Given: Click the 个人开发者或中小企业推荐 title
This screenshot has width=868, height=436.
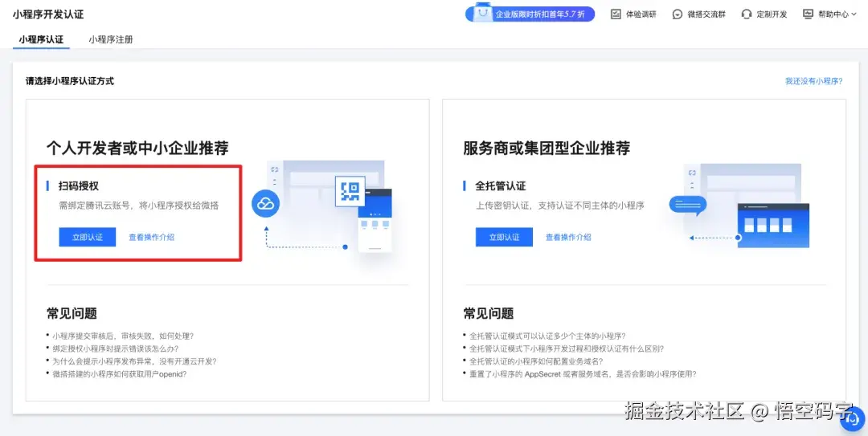Looking at the screenshot, I should tap(137, 148).
